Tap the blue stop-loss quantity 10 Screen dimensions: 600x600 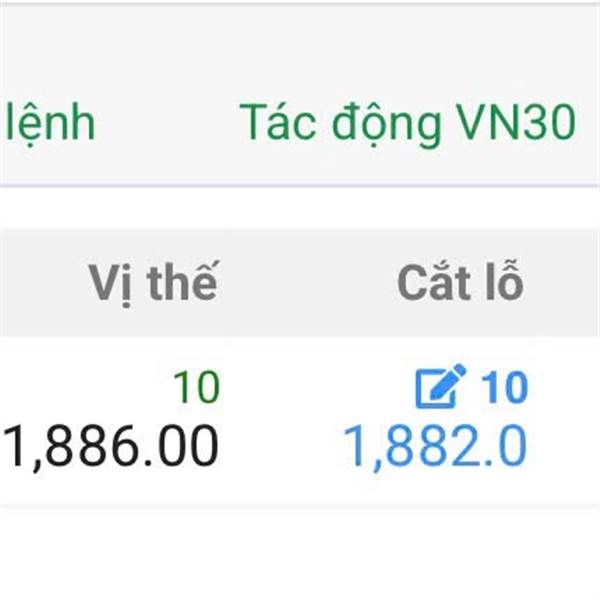tap(504, 387)
